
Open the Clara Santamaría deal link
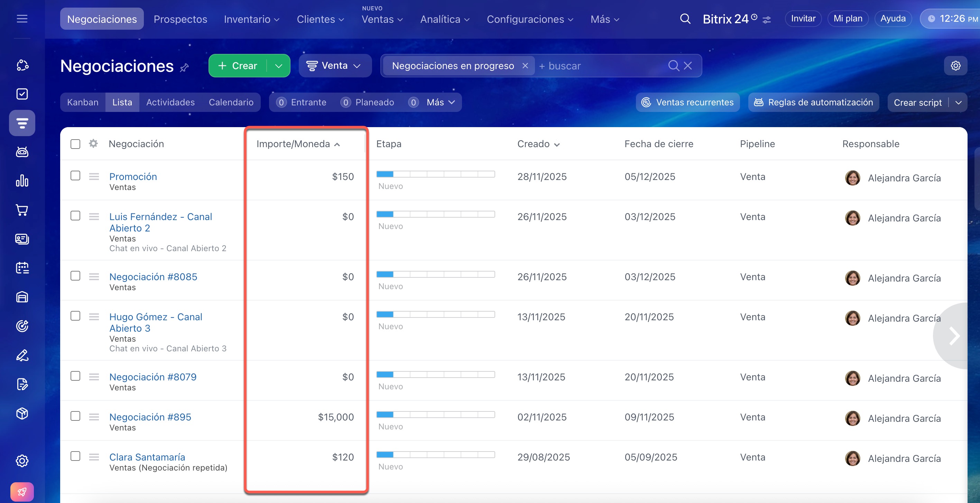click(147, 457)
